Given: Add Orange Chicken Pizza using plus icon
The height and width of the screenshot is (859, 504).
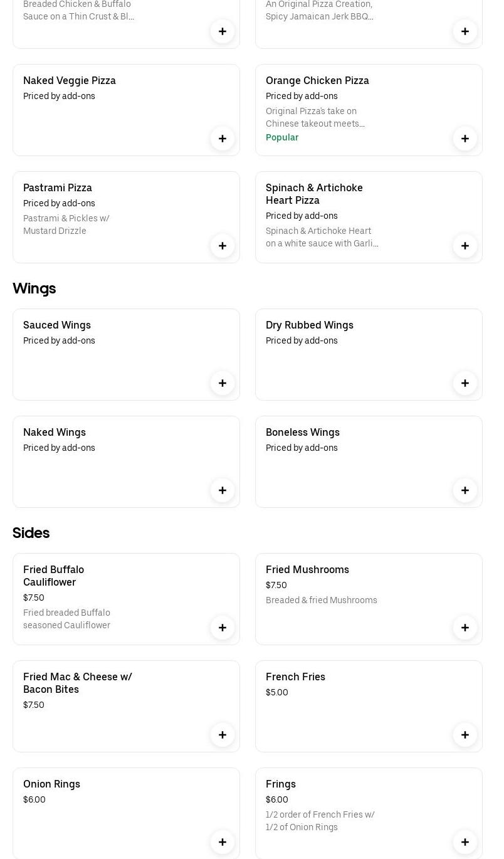Looking at the screenshot, I should [465, 139].
